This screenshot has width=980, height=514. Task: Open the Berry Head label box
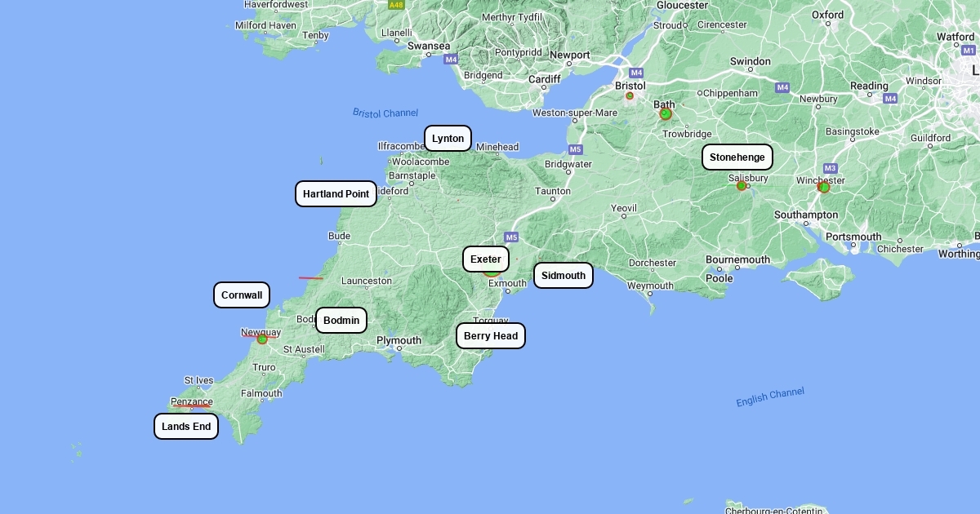491,336
